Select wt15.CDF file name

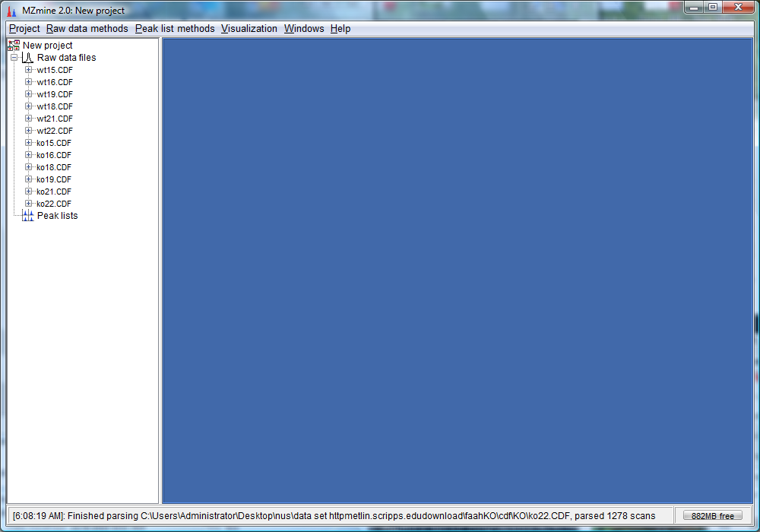coord(55,70)
